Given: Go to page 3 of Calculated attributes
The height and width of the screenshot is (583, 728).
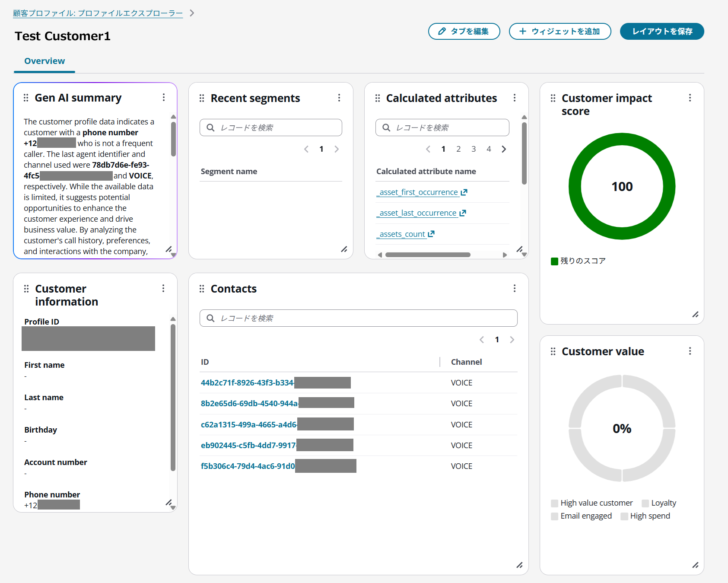Looking at the screenshot, I should click(x=474, y=149).
